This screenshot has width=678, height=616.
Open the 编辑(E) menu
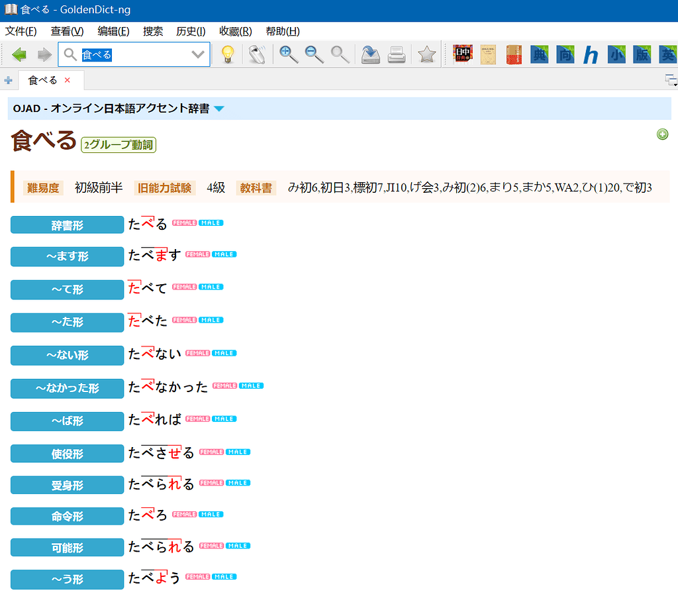coord(113,32)
